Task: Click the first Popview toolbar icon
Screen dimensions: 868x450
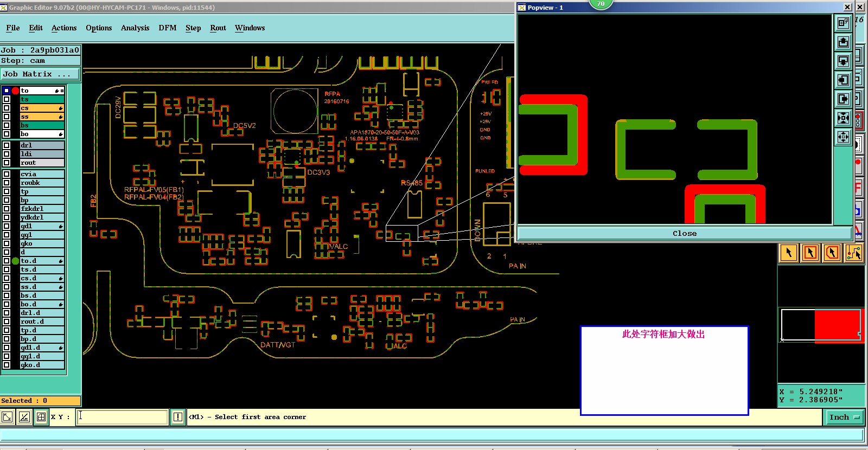Action: click(843, 23)
